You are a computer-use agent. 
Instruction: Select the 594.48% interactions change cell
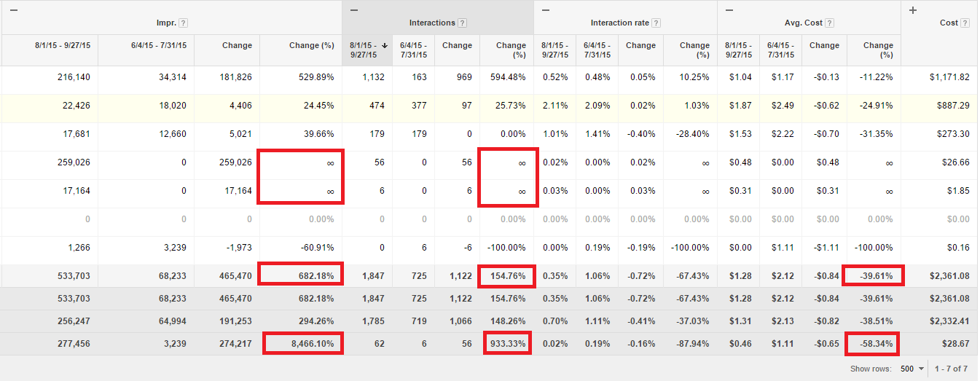508,77
